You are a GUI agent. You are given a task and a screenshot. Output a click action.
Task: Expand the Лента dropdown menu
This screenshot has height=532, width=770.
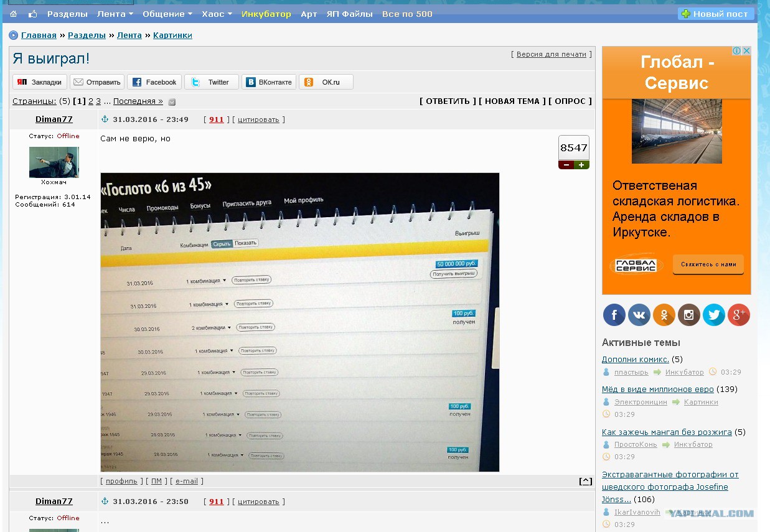coord(115,14)
